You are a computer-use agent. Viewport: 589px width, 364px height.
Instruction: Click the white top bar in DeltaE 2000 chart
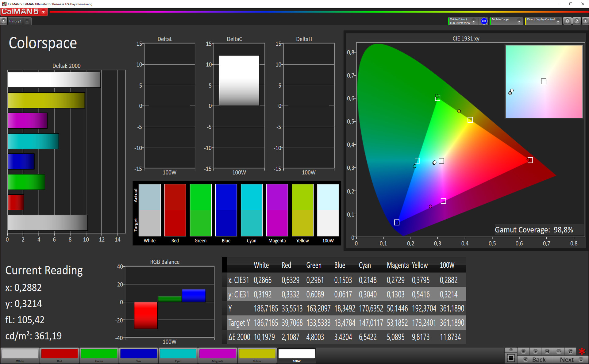54,80
